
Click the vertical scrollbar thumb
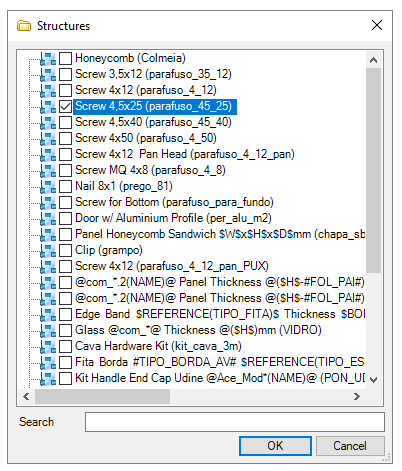(374, 171)
